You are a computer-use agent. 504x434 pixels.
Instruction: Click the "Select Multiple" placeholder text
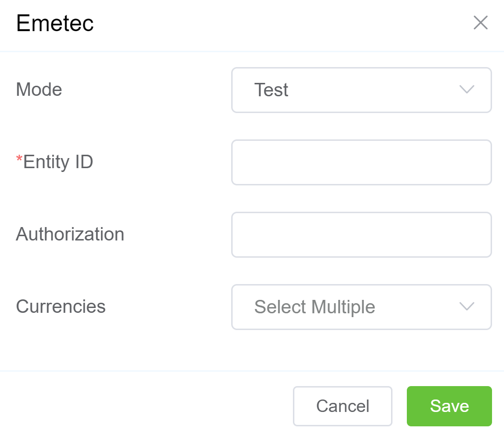(x=314, y=307)
